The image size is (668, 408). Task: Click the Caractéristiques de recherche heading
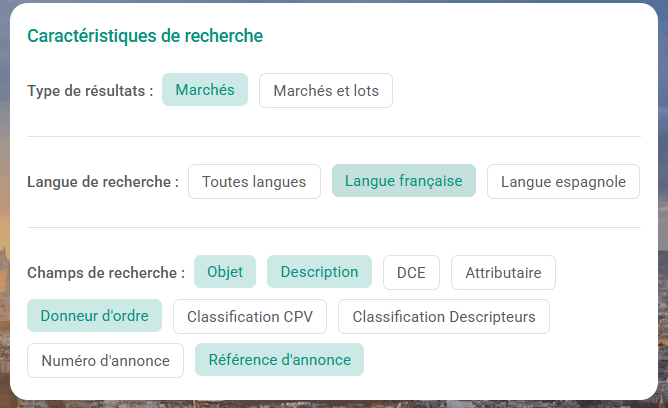[145, 36]
